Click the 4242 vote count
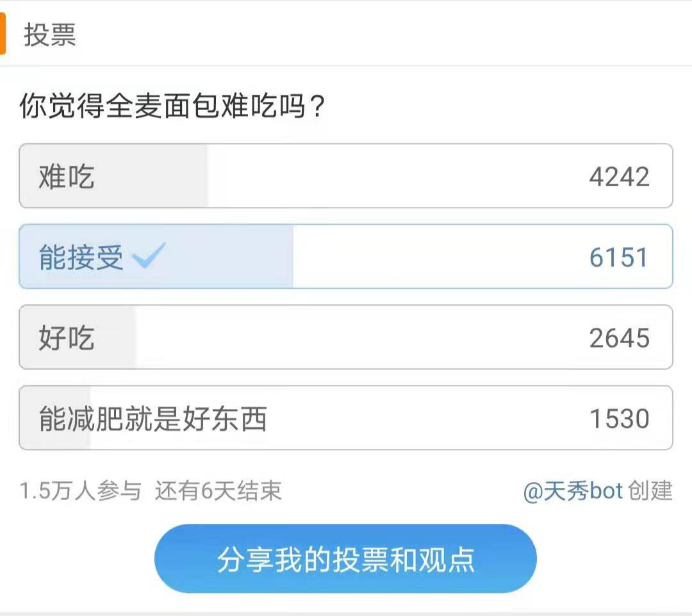Image resolution: width=692 pixels, height=616 pixels. [x=619, y=177]
